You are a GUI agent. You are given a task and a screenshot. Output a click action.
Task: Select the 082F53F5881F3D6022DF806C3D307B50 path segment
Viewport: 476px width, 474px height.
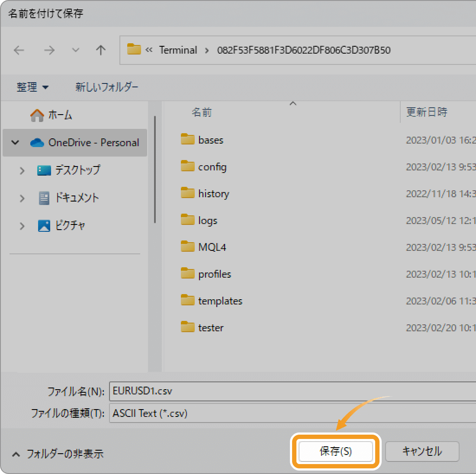coord(304,50)
